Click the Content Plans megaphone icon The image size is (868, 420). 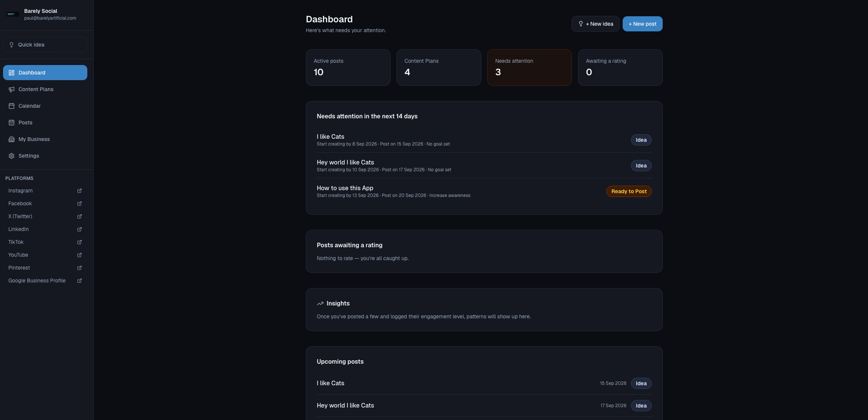pyautogui.click(x=12, y=89)
